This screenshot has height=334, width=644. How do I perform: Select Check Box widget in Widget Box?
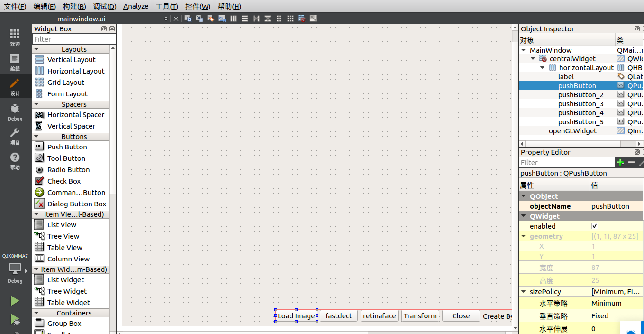pyautogui.click(x=64, y=181)
